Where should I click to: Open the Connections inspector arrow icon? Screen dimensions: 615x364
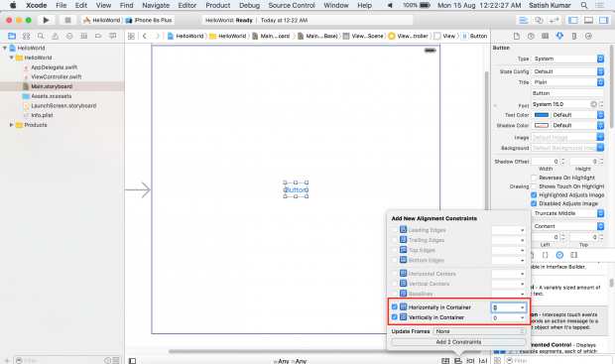coord(588,36)
